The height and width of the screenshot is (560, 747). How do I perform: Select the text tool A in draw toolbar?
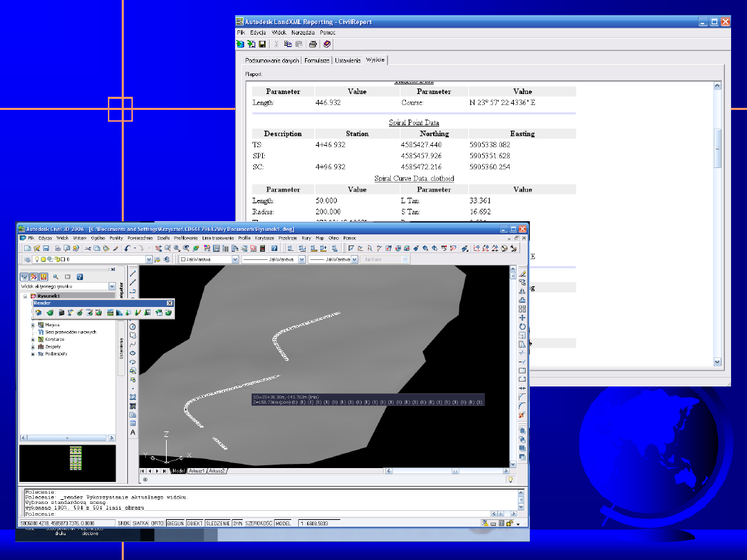pos(133,433)
